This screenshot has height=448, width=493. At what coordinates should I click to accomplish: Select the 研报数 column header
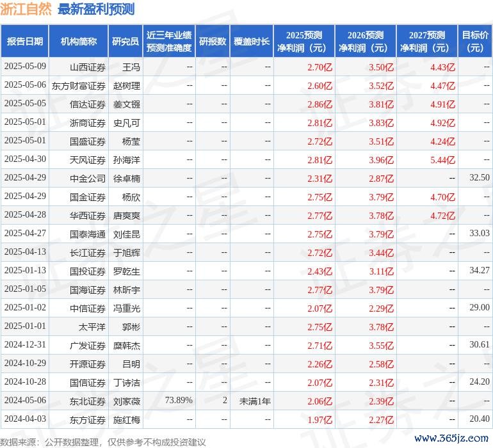[213, 42]
